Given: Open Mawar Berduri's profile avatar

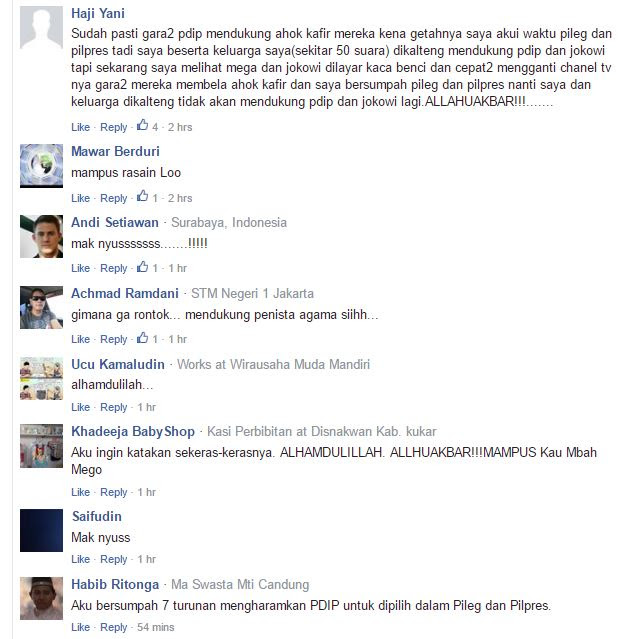Looking at the screenshot, I should [42, 166].
